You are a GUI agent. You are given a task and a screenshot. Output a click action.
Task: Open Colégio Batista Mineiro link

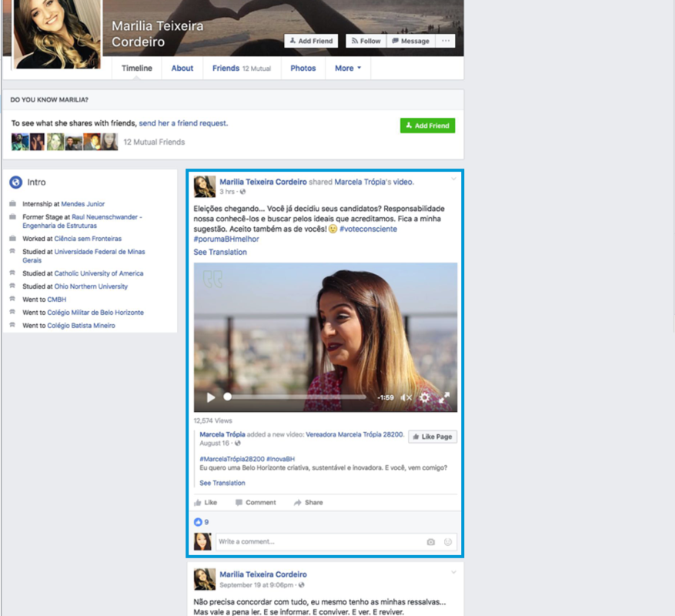click(x=82, y=326)
